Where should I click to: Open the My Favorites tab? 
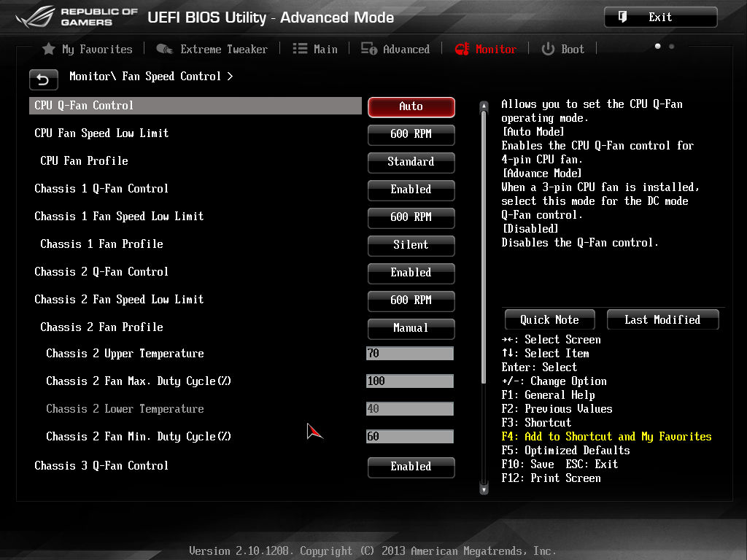88,49
